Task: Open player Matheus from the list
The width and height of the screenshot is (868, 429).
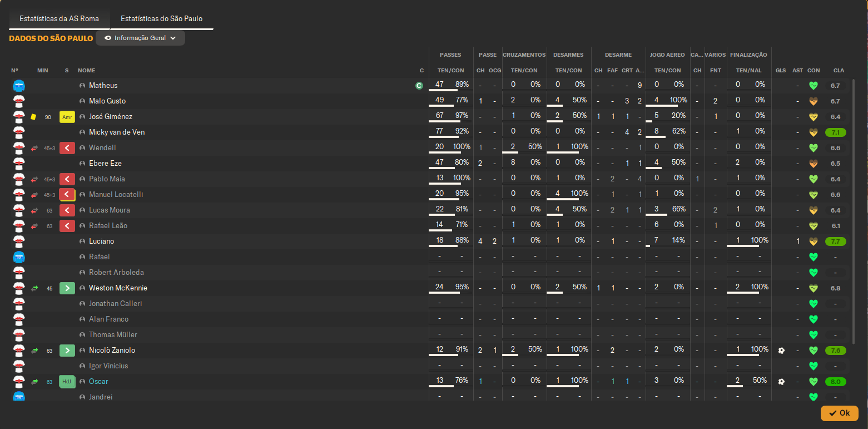Action: click(x=103, y=86)
